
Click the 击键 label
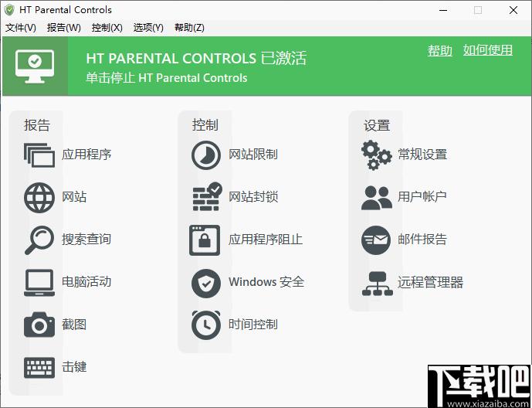coord(74,366)
